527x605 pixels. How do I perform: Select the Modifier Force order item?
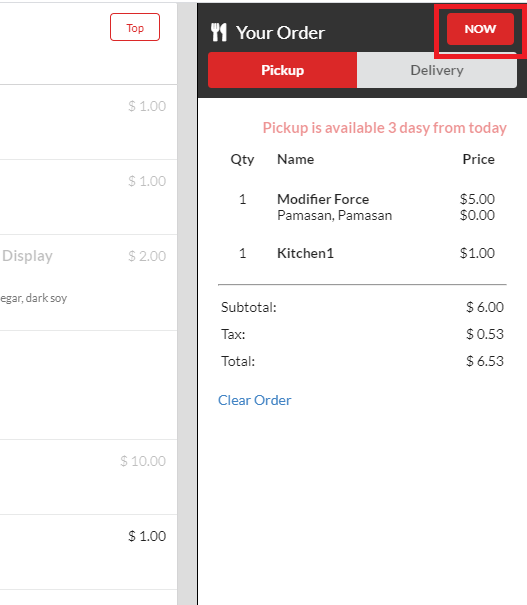click(323, 199)
